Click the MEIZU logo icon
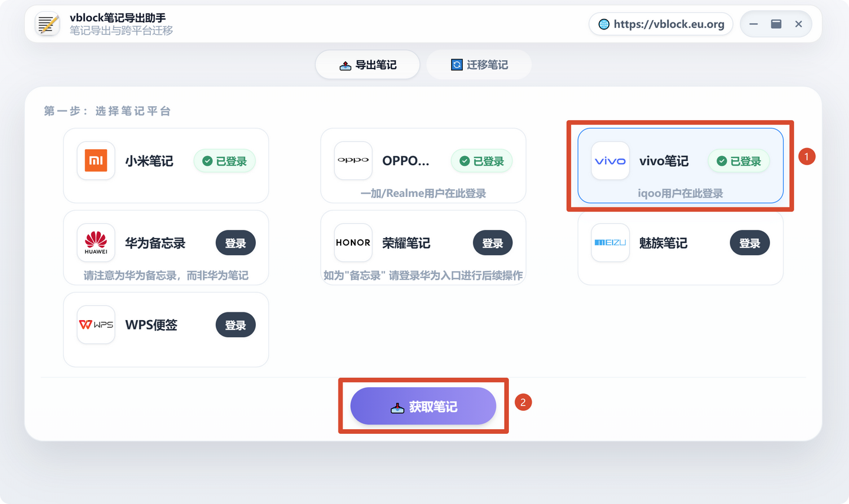 pyautogui.click(x=610, y=242)
